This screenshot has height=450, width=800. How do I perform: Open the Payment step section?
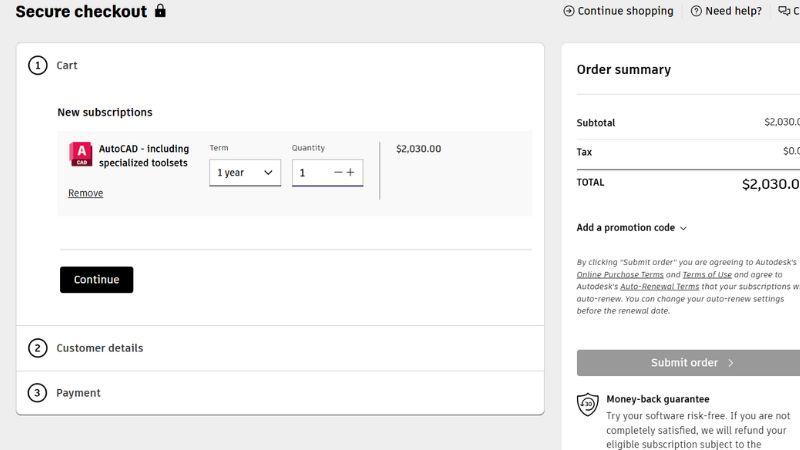78,393
